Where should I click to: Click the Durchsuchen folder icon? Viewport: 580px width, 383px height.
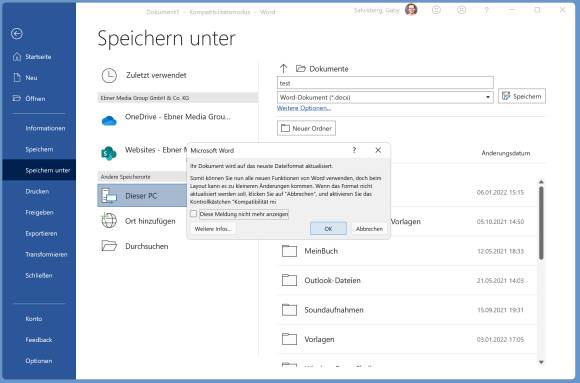tap(109, 246)
